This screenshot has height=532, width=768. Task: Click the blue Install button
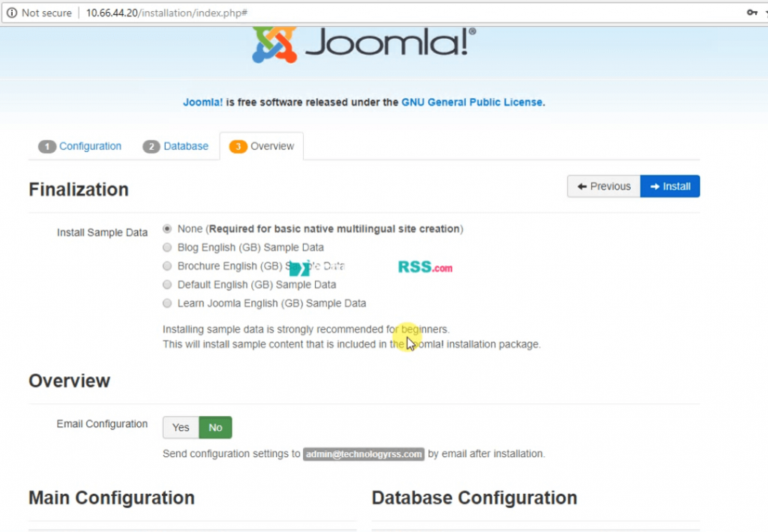pyautogui.click(x=670, y=187)
